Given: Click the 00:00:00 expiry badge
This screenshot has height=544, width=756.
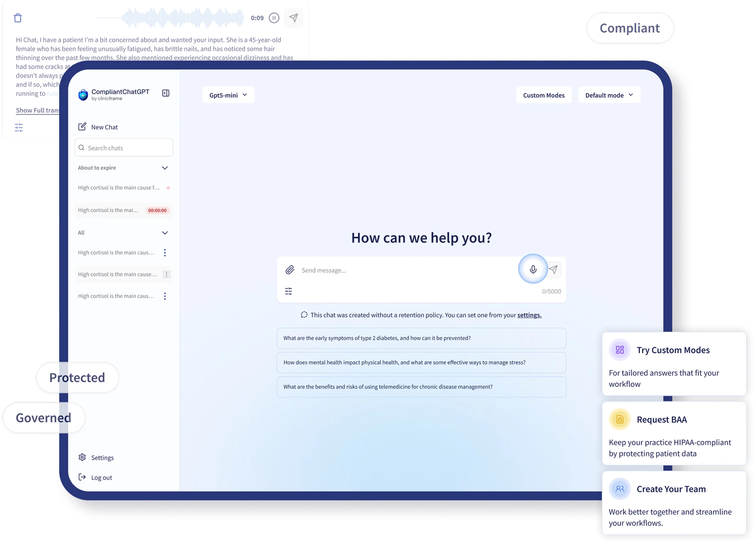Looking at the screenshot, I should pyautogui.click(x=157, y=210).
